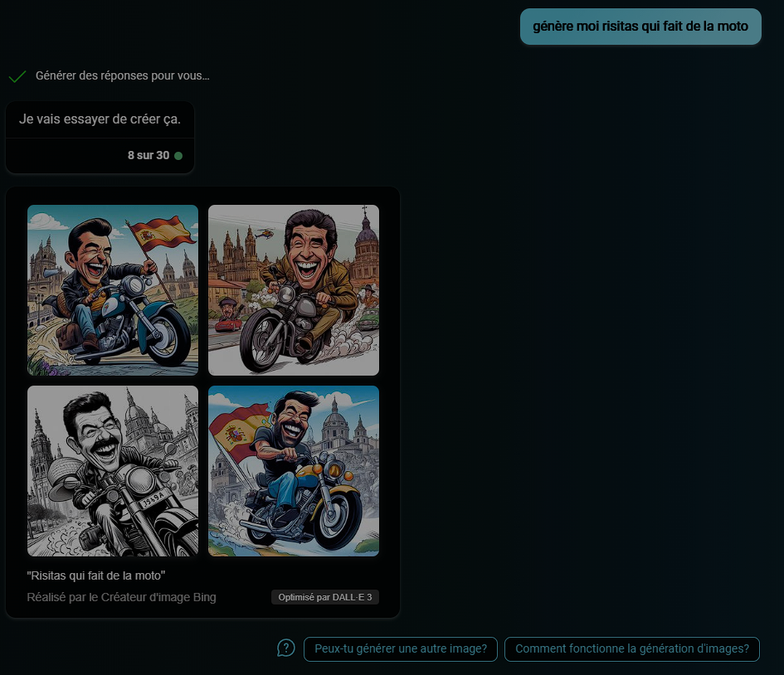784x675 pixels.
Task: Open the image with the yellow jacket rider
Action: pyautogui.click(x=294, y=290)
